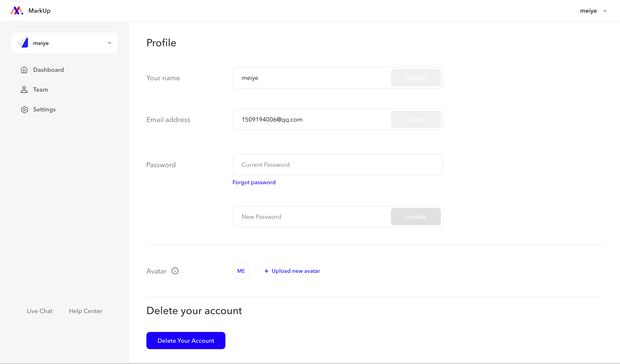Select the Team person icon
The height and width of the screenshot is (364, 620).
(24, 89)
